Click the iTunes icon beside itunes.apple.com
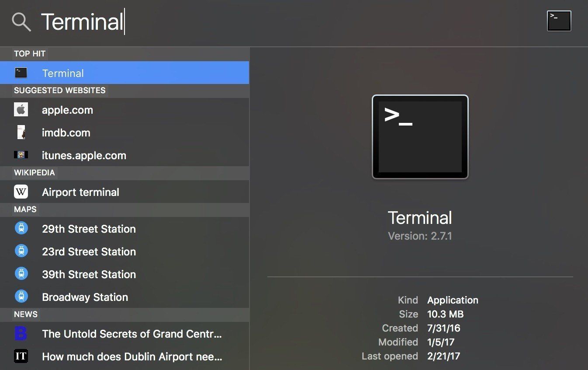 [21, 155]
